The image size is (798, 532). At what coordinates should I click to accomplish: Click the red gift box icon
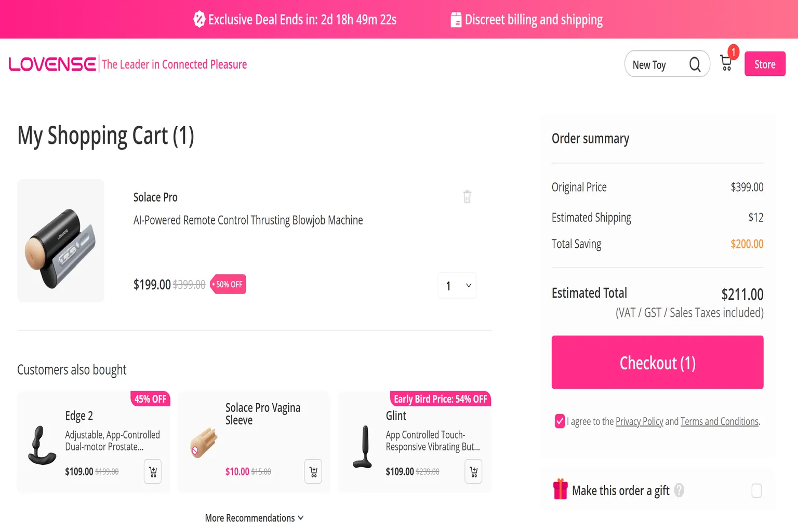(x=561, y=489)
